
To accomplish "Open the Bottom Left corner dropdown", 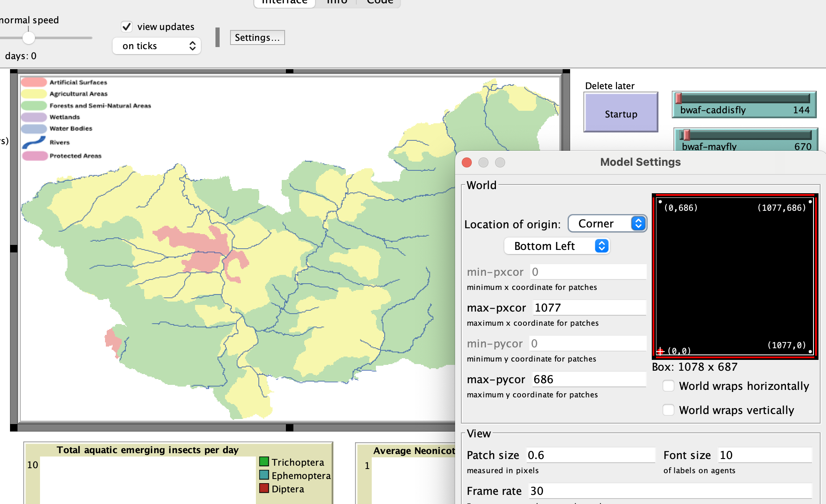I will click(x=557, y=246).
